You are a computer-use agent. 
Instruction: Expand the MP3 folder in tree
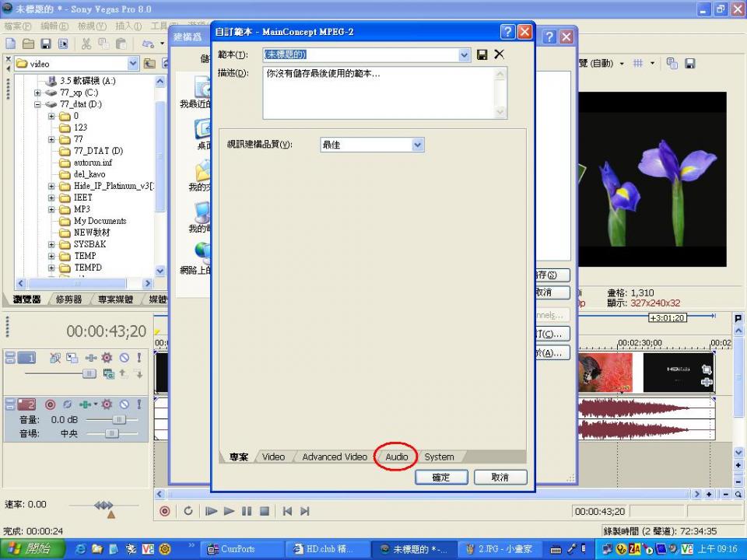52,209
